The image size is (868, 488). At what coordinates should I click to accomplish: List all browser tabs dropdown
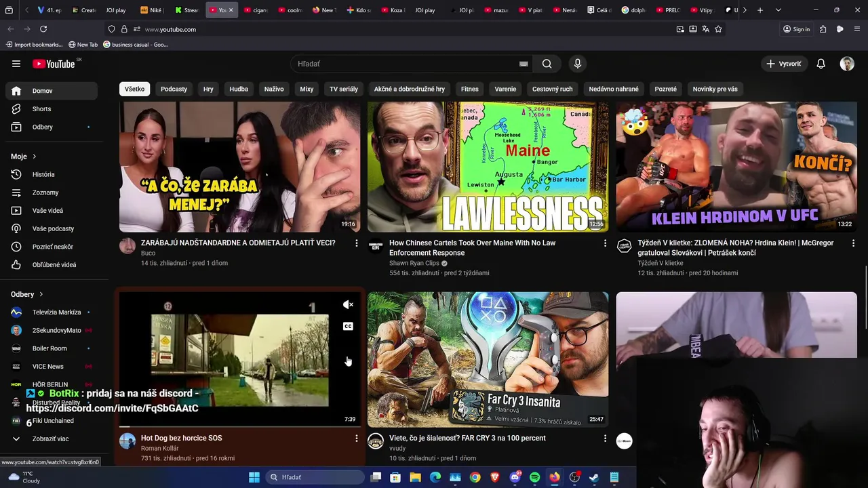pyautogui.click(x=778, y=10)
